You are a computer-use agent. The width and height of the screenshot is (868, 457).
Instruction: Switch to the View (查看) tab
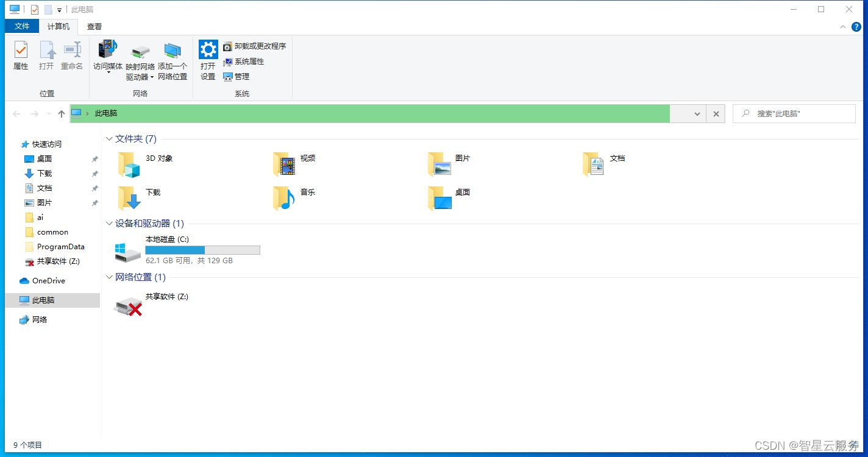pyautogui.click(x=94, y=26)
